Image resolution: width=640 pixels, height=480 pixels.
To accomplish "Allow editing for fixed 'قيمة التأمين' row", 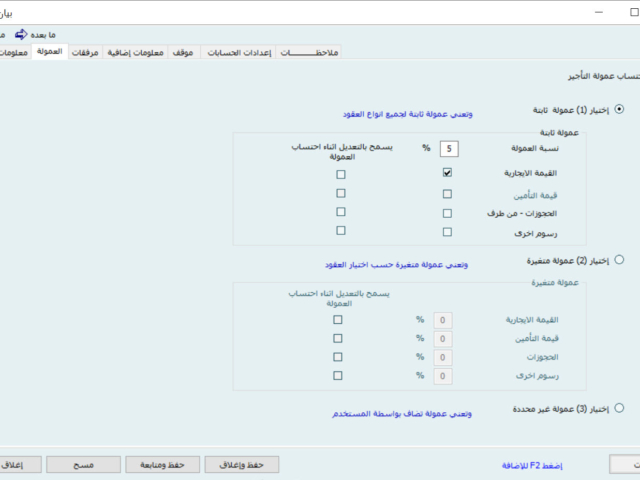I will (x=341, y=193).
